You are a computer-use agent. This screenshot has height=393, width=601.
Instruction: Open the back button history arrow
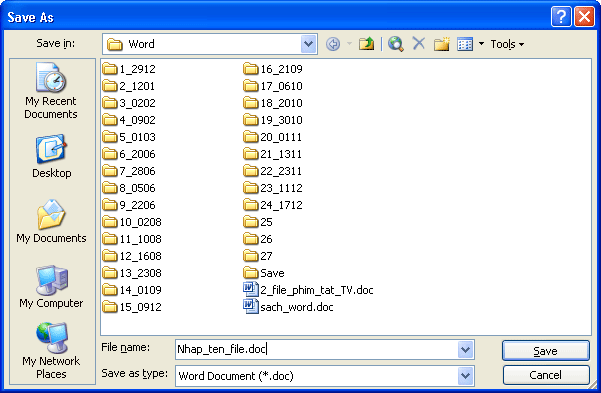(349, 44)
